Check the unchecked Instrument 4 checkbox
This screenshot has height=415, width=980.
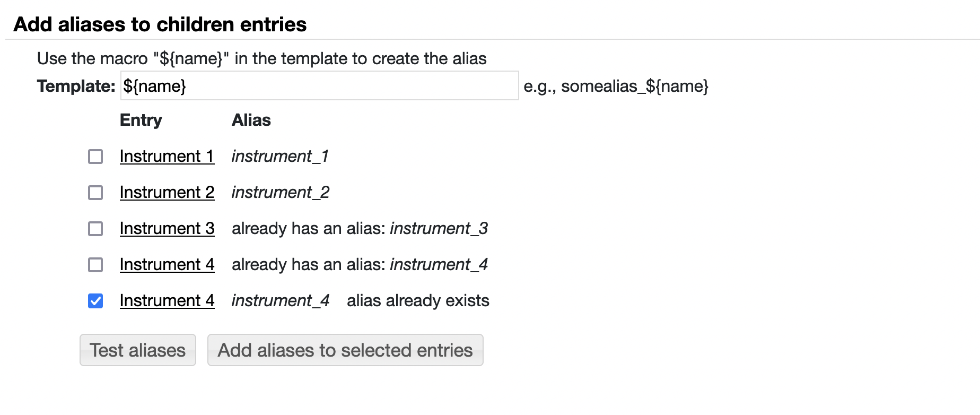95,265
